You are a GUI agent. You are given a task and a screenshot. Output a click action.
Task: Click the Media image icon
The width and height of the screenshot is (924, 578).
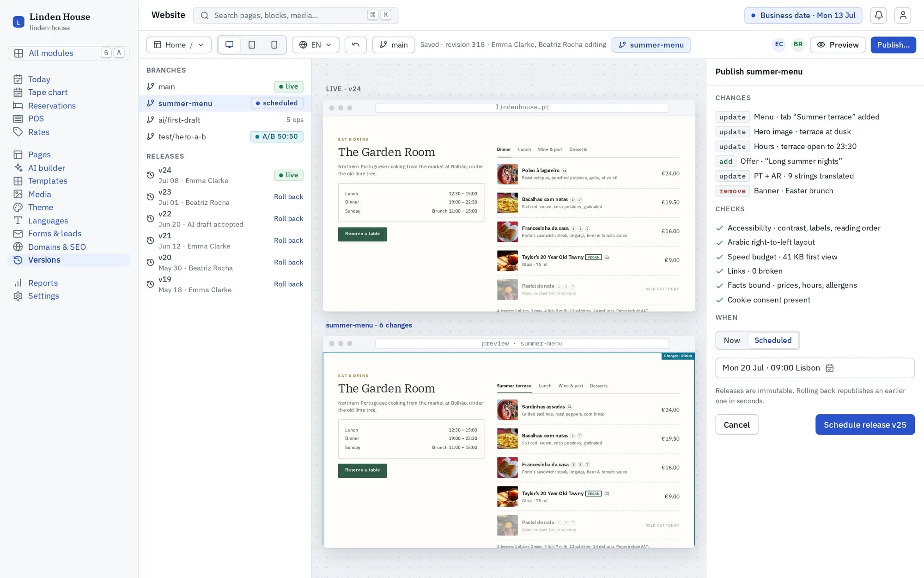[x=18, y=194]
